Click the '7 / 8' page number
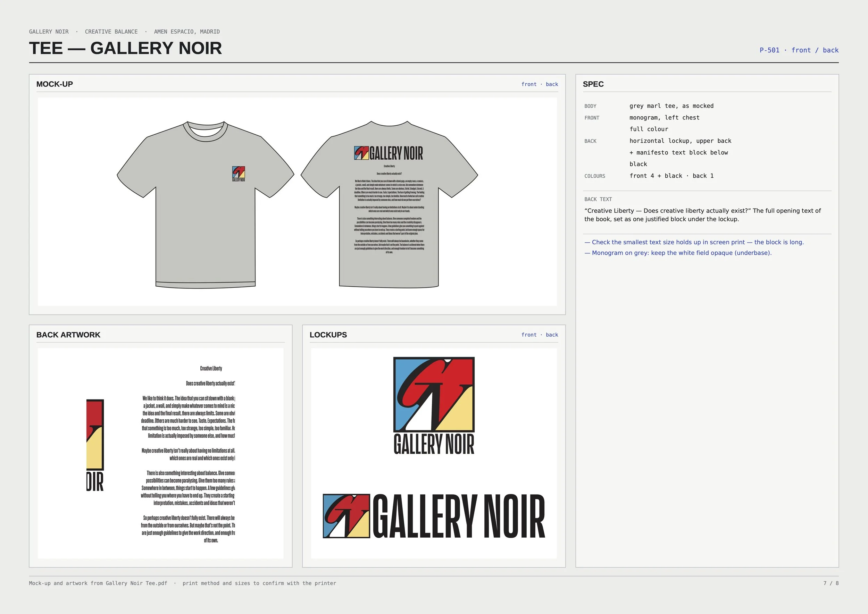The image size is (868, 614). (831, 583)
